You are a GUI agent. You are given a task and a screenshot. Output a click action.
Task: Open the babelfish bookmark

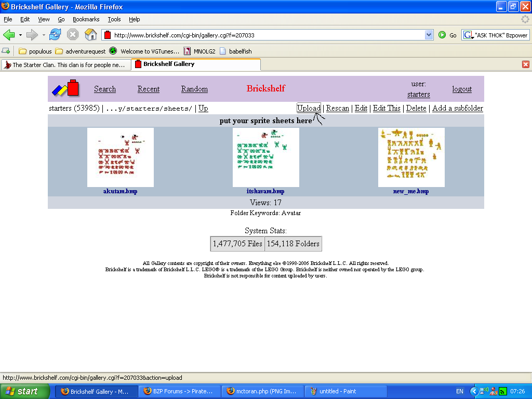[x=236, y=51]
